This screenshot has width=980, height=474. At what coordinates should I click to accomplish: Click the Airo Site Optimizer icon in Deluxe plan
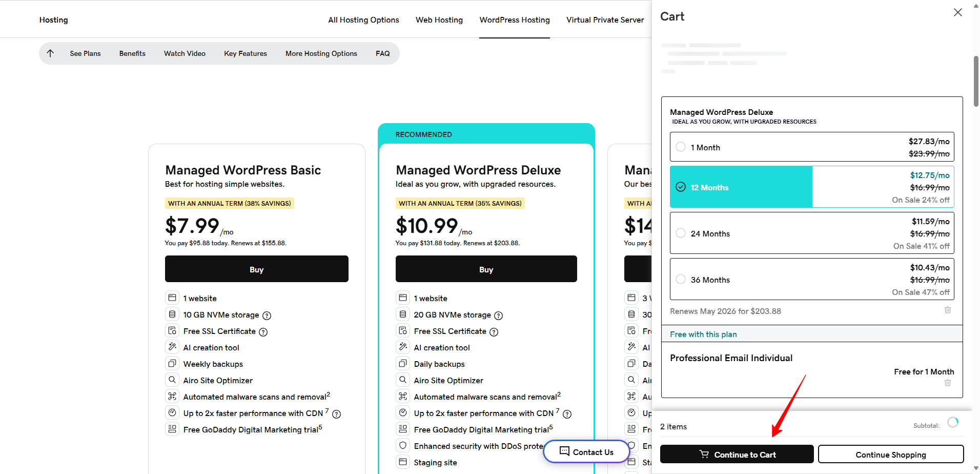(403, 380)
